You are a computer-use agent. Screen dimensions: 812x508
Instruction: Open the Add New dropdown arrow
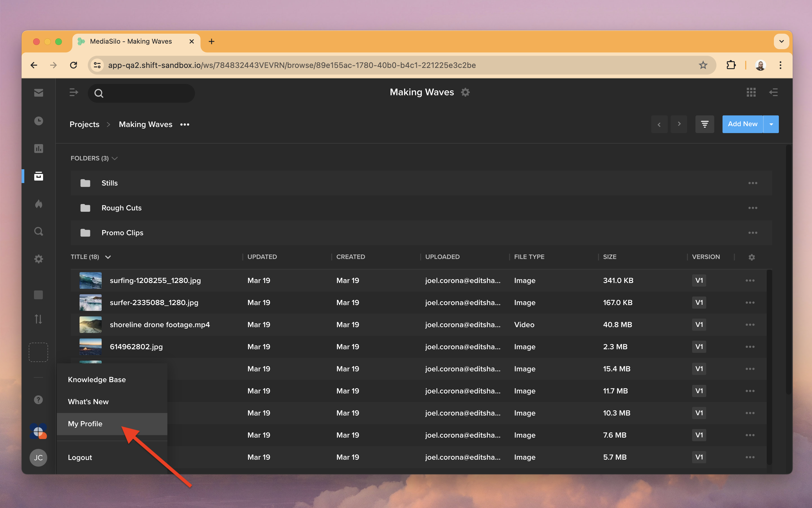(x=771, y=124)
